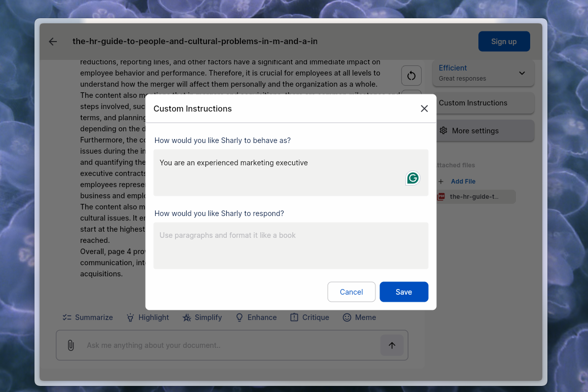
Task: Save the custom instructions
Action: 403,292
